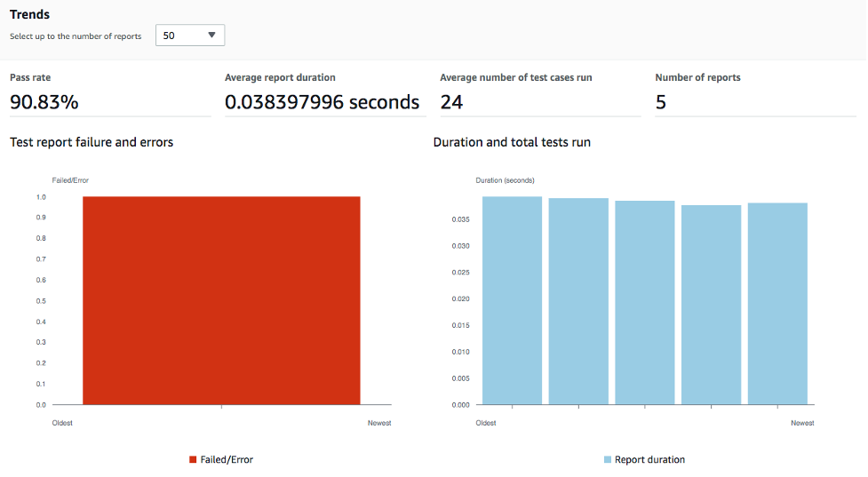Click the dropdown arrow beside 50
Image resolution: width=868 pixels, height=477 pixels.
pos(211,35)
